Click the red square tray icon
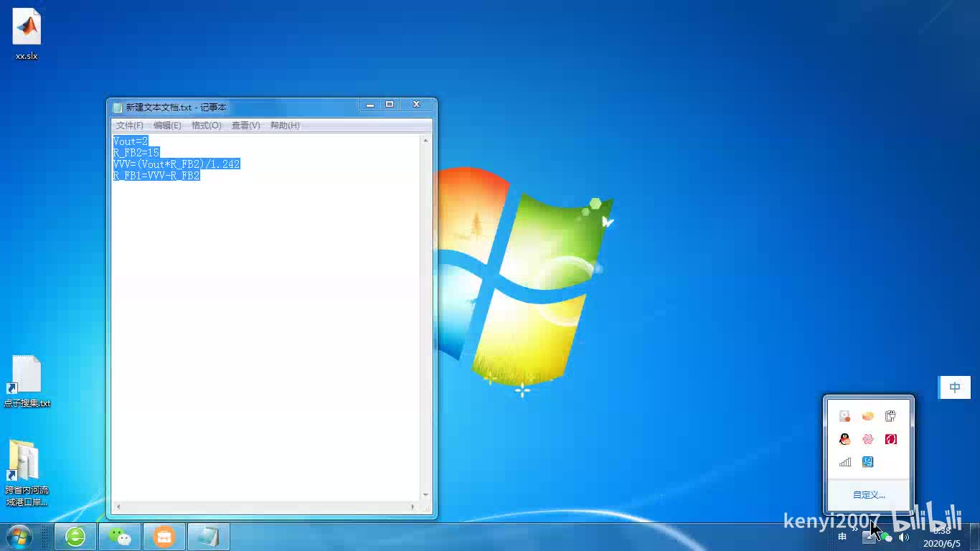 pos(891,439)
